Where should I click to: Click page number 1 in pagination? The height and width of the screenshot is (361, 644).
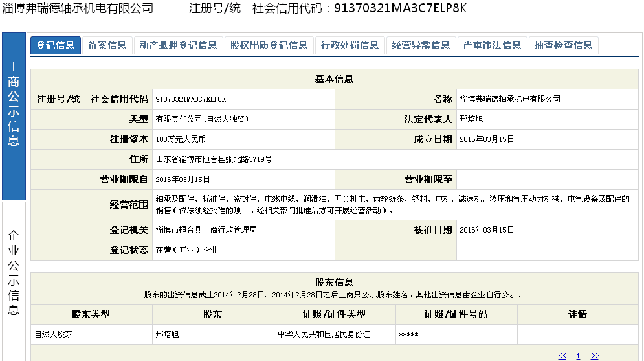tap(578, 356)
